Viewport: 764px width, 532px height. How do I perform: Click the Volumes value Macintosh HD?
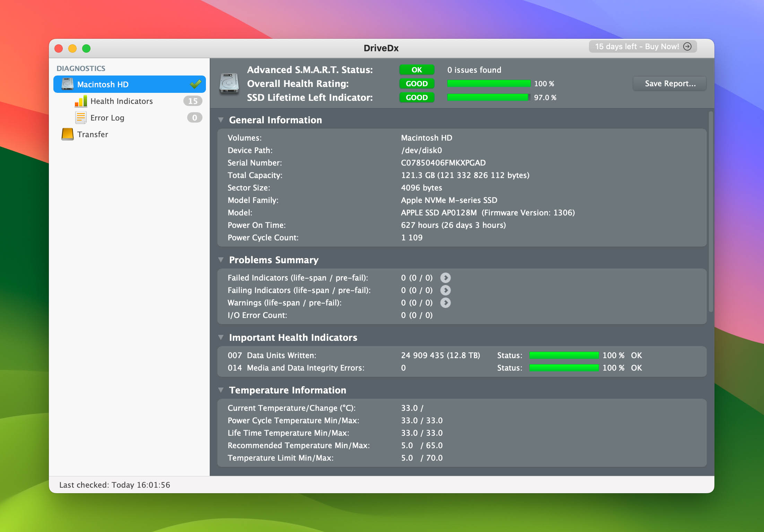[426, 138]
